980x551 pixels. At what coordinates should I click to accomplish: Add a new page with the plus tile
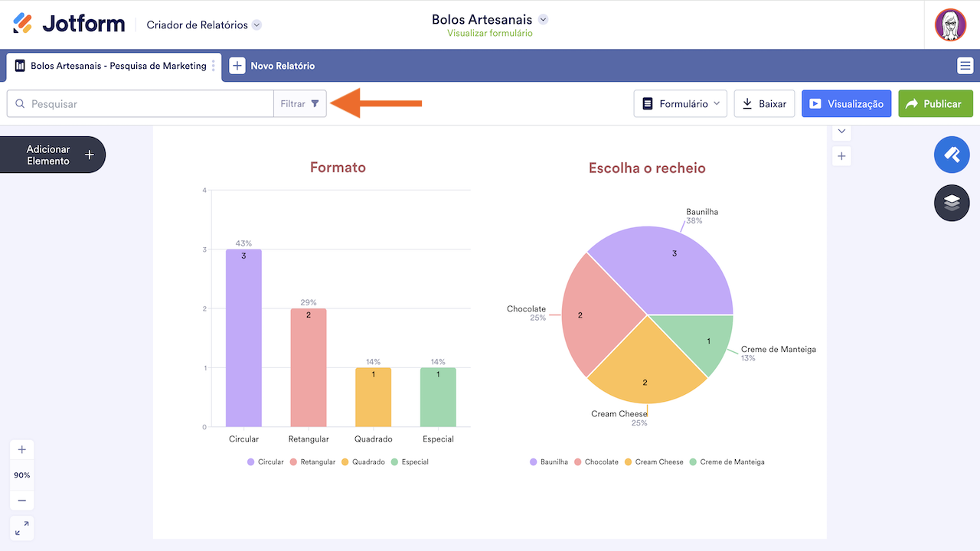841,155
